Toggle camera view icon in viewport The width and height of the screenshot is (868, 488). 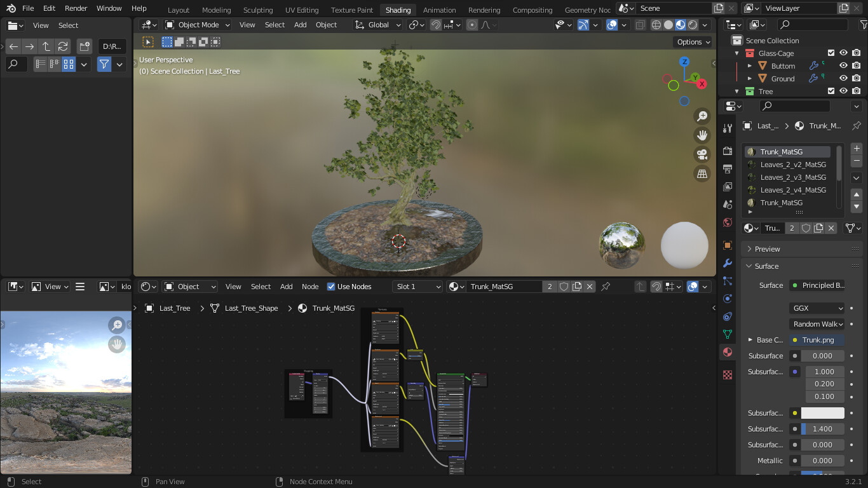point(702,154)
